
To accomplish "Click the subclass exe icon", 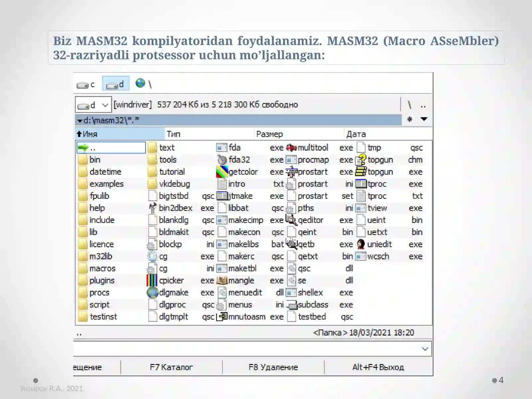I will tap(292, 305).
